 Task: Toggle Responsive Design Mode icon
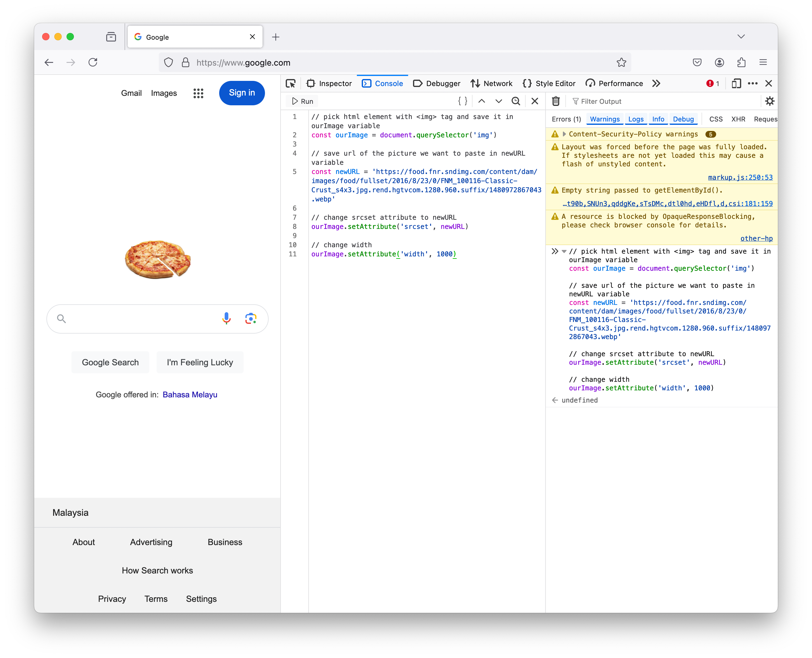[x=736, y=83]
